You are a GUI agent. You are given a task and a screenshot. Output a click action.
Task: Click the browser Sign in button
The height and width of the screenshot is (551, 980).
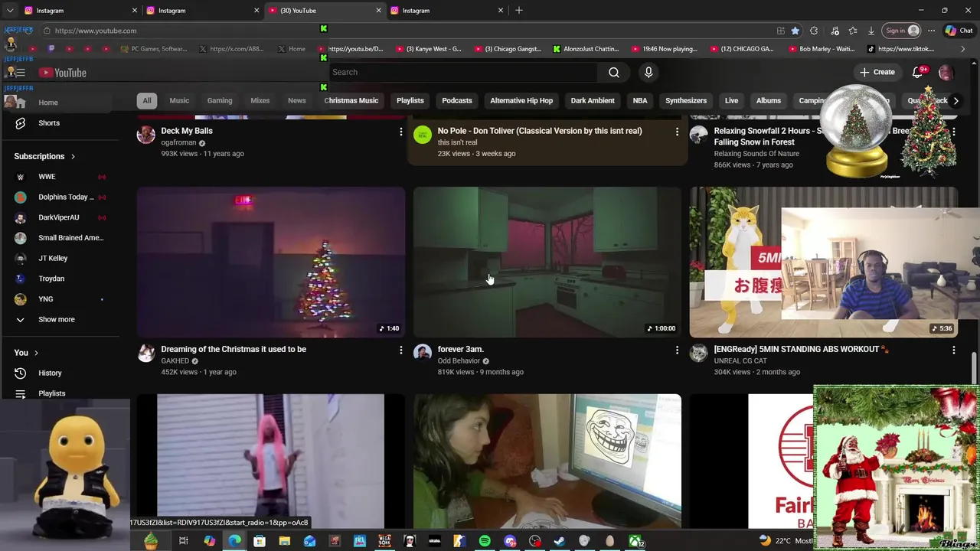[x=903, y=31]
